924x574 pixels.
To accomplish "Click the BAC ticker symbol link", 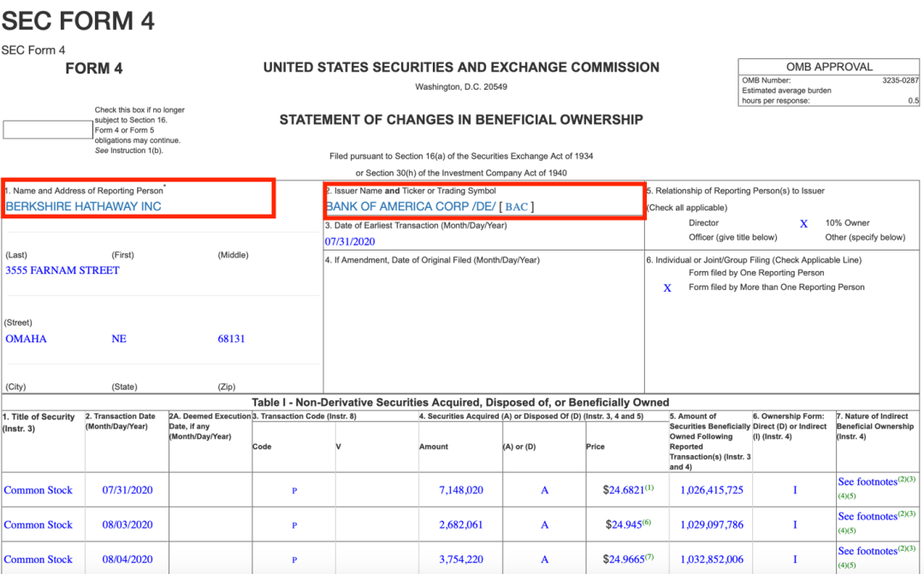I will [517, 207].
